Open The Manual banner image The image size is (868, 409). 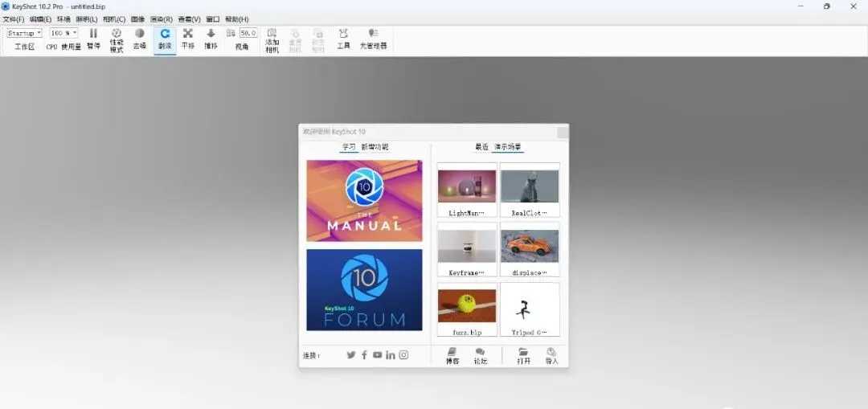[x=364, y=201]
